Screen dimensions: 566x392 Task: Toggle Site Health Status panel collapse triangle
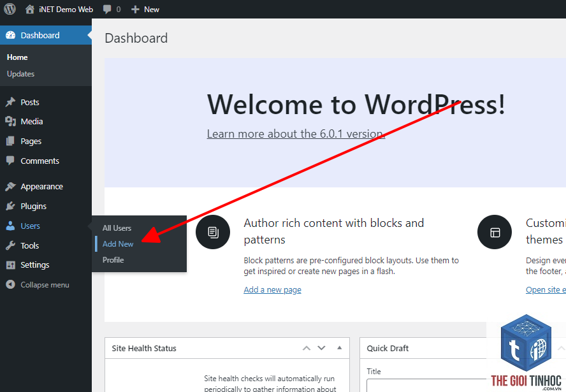339,348
